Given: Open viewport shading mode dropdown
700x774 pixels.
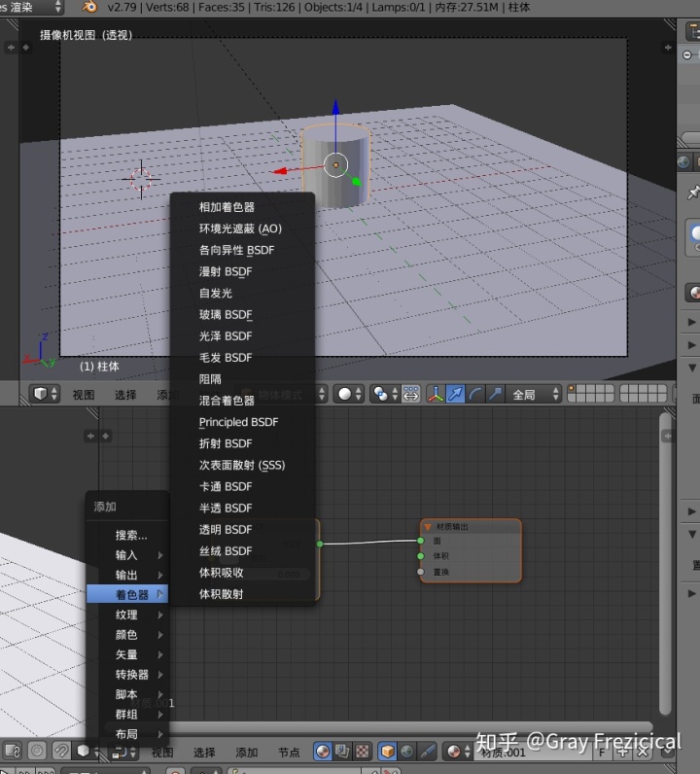Looking at the screenshot, I should click(349, 394).
